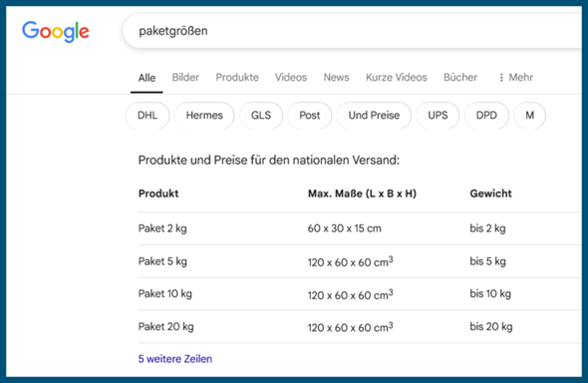The image size is (588, 383).
Task: Go to the News tab
Action: (x=337, y=77)
